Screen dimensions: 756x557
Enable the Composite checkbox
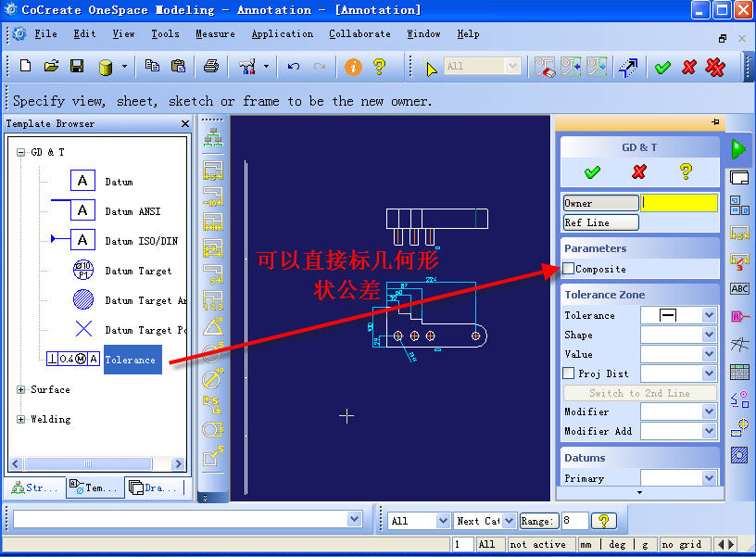pyautogui.click(x=569, y=269)
